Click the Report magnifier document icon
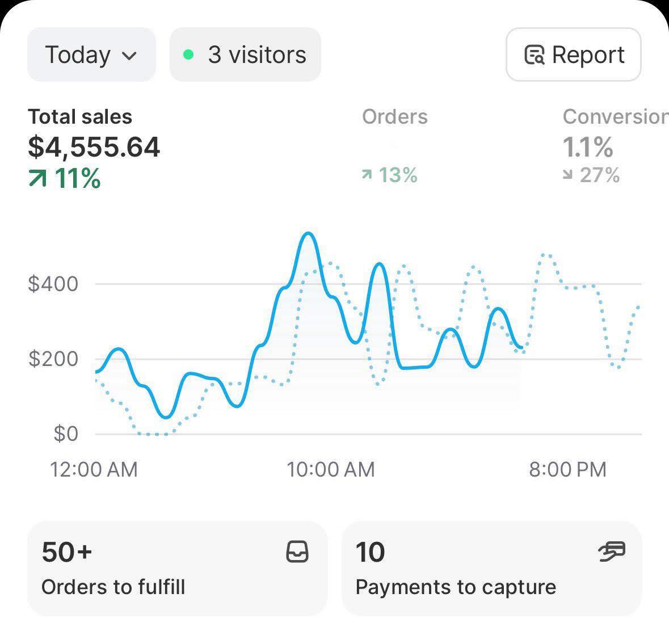Viewport: 669px width, 644px height. coord(534,55)
